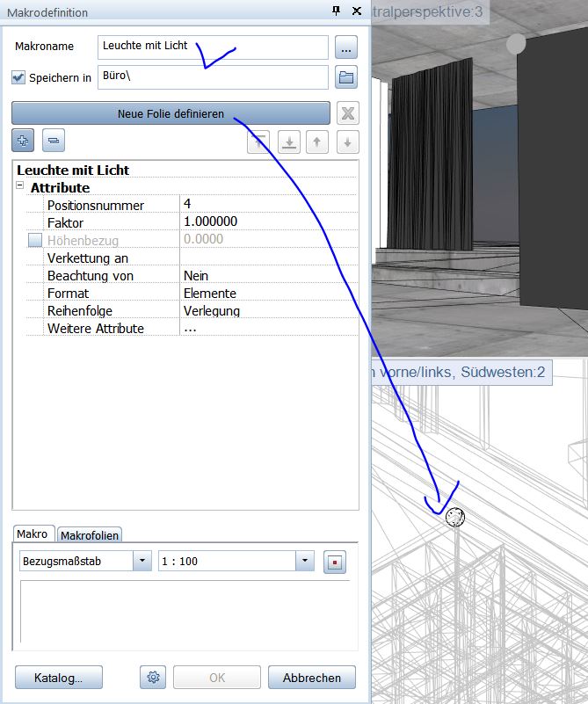
Task: Open settings via the gear icon
Action: [x=153, y=677]
